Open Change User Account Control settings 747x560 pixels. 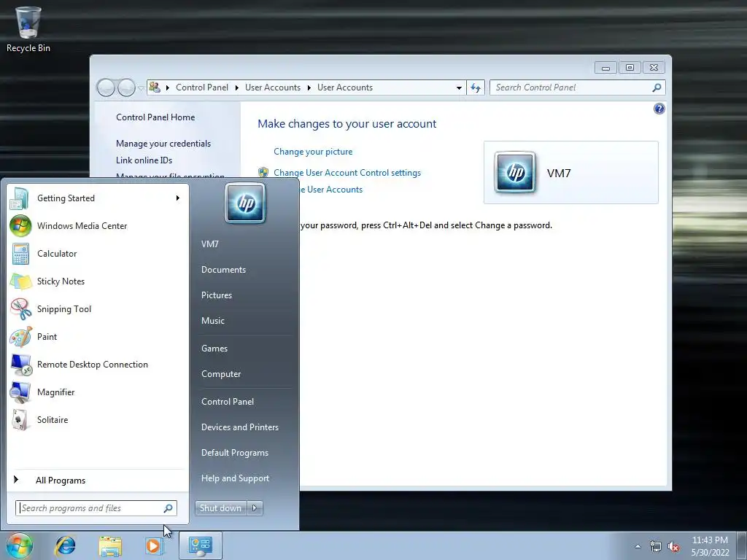347,173
